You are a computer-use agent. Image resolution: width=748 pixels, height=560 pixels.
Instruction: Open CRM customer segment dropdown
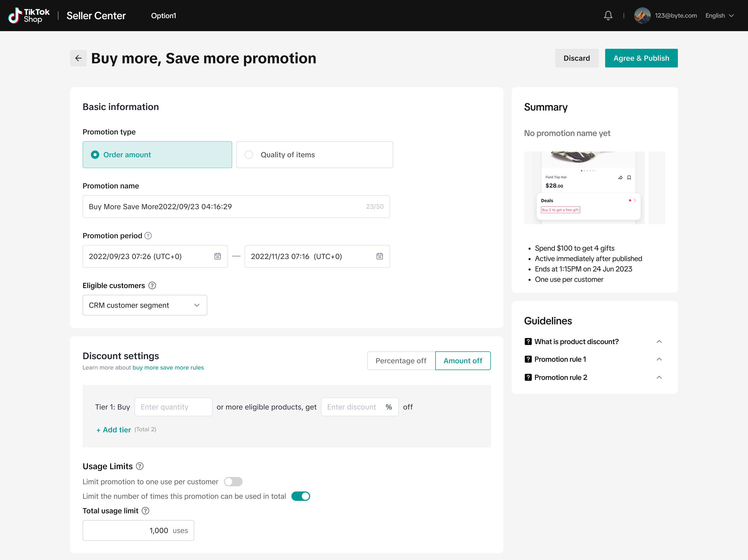tap(145, 305)
